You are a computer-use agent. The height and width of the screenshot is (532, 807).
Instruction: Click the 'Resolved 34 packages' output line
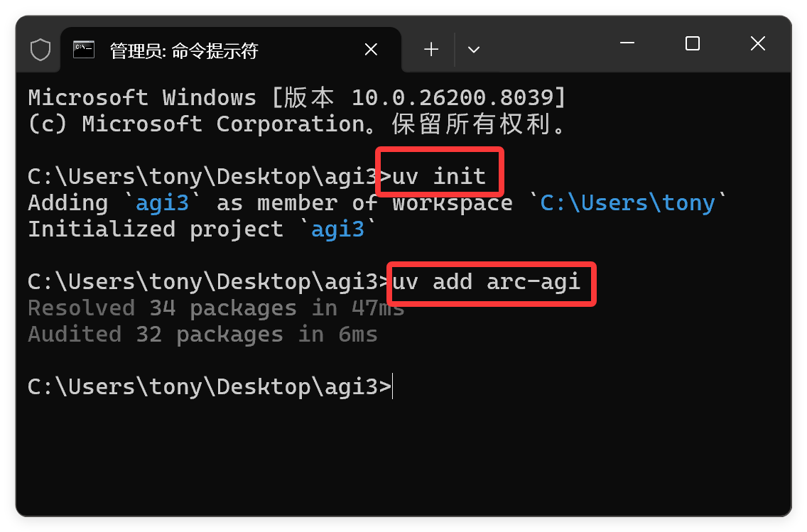point(216,308)
